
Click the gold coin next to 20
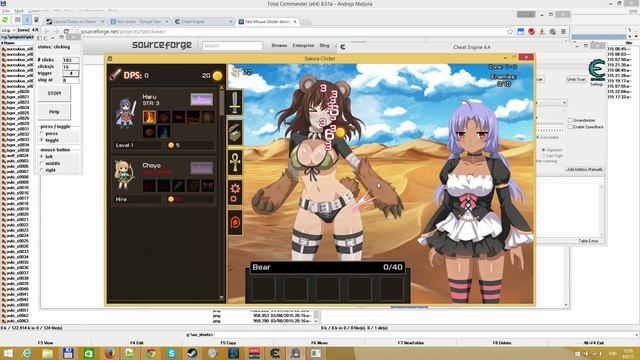coord(218,76)
